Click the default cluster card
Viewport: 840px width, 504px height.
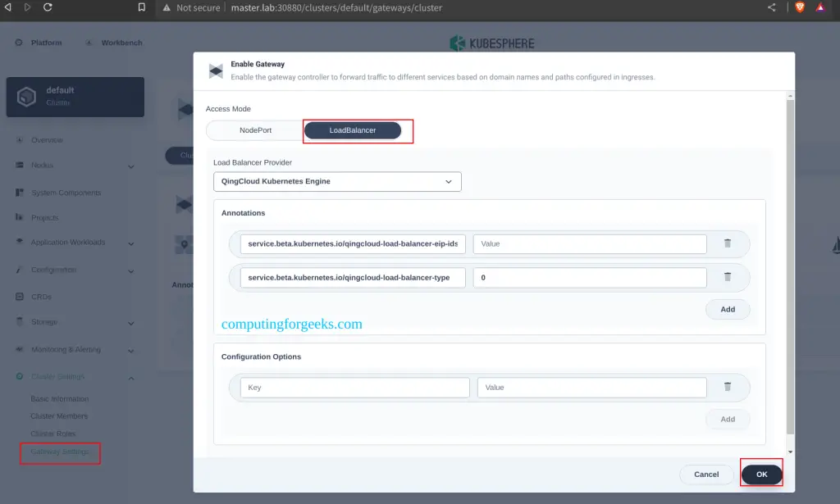coord(75,97)
